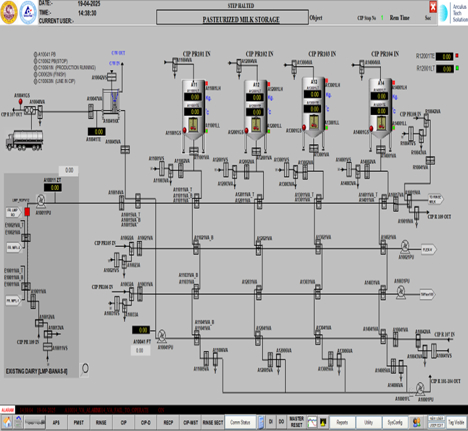Click the alarm bell icon
Viewport: 468px width, 431px height.
323,422
